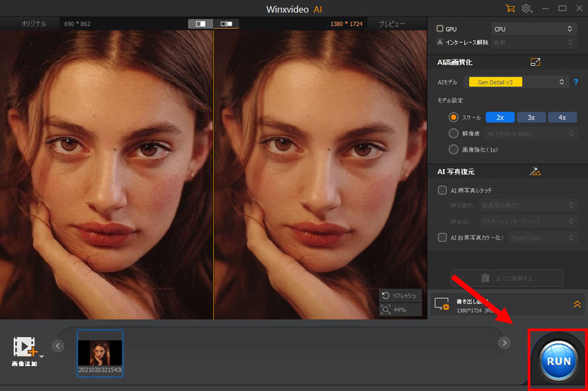Select the resolution radio button
This screenshot has height=391, width=588.
[x=454, y=133]
